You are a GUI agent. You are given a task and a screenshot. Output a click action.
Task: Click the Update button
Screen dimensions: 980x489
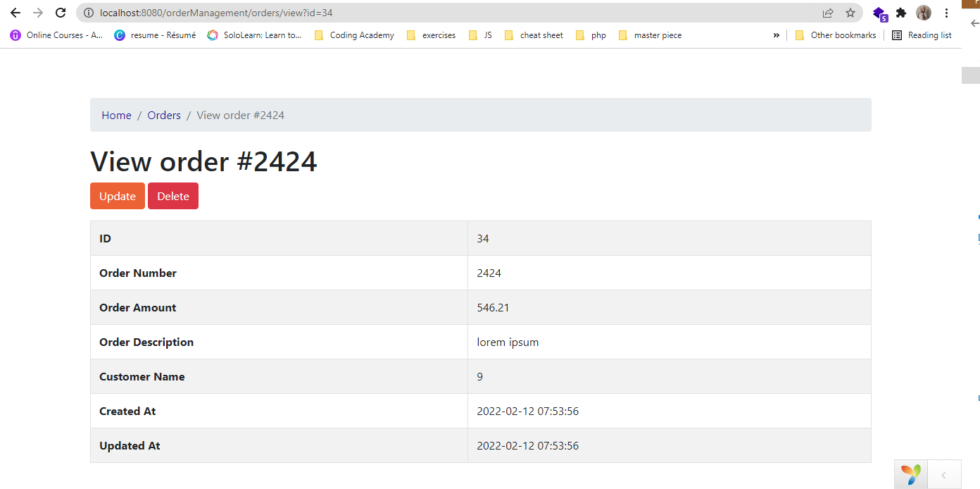tap(117, 196)
